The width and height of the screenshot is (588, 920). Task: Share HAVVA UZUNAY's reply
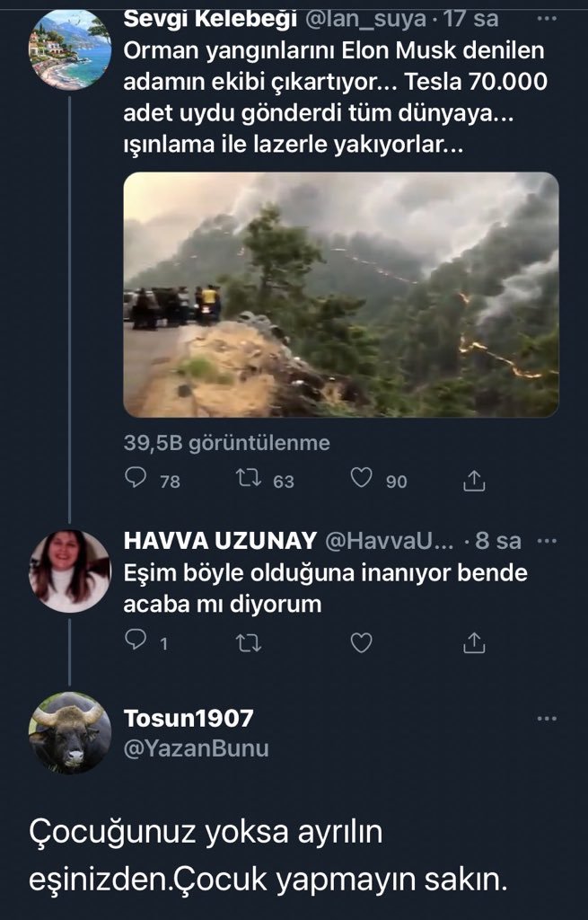(x=474, y=642)
